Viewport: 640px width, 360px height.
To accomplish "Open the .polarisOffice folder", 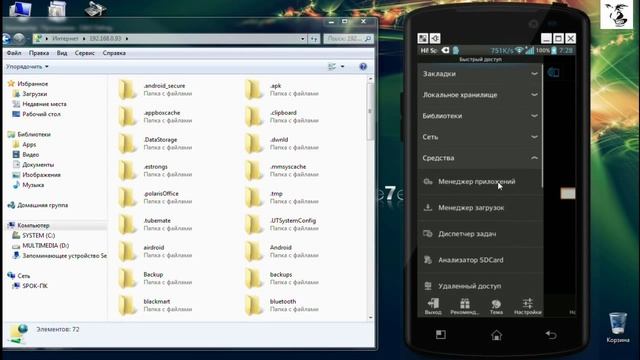I will pos(156,197).
